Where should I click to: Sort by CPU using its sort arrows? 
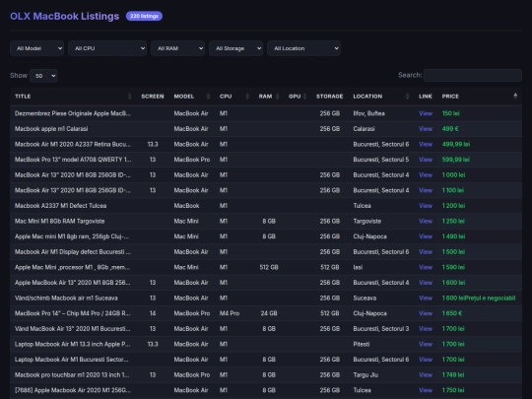(247, 97)
